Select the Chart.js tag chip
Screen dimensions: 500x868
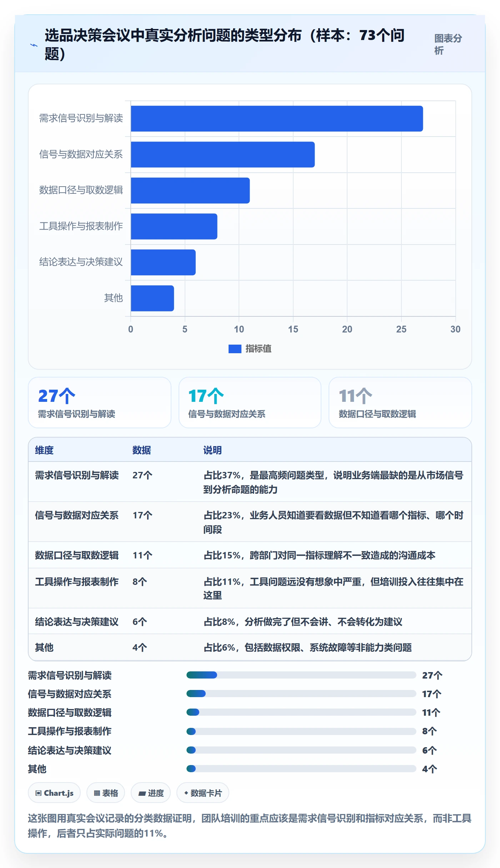[54, 793]
